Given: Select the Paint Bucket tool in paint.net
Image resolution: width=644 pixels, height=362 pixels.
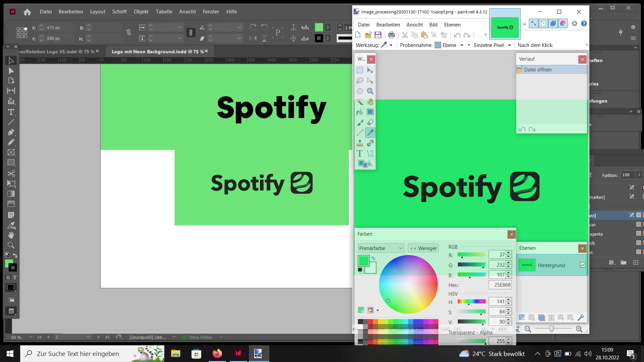Looking at the screenshot, I should coord(360,112).
